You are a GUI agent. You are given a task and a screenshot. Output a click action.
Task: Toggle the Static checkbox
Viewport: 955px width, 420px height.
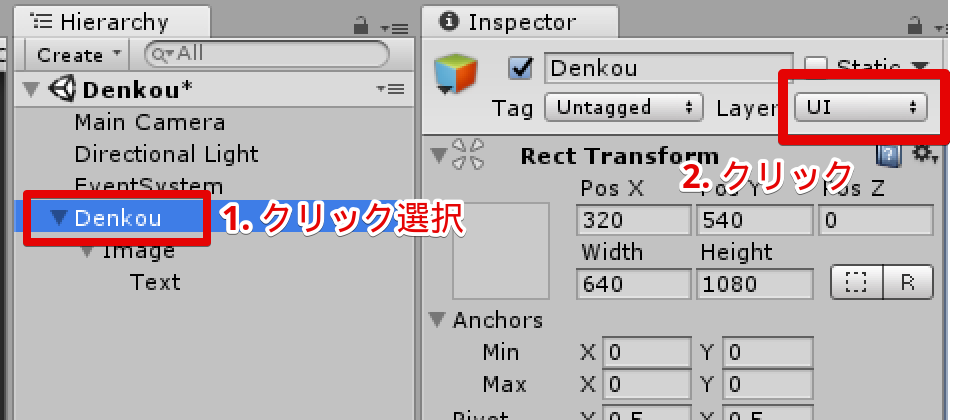pyautogui.click(x=815, y=67)
